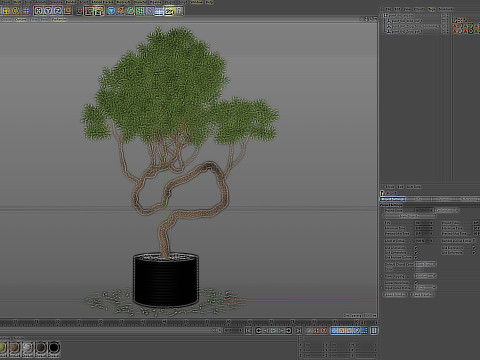
Task: Click the Save Preset button
Action: [422, 295]
